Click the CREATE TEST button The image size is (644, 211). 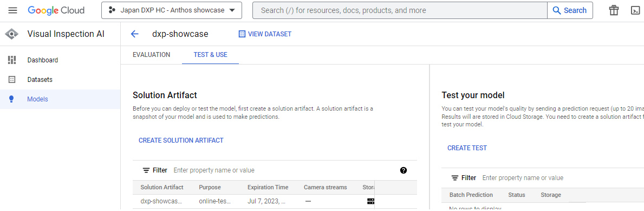(x=467, y=148)
